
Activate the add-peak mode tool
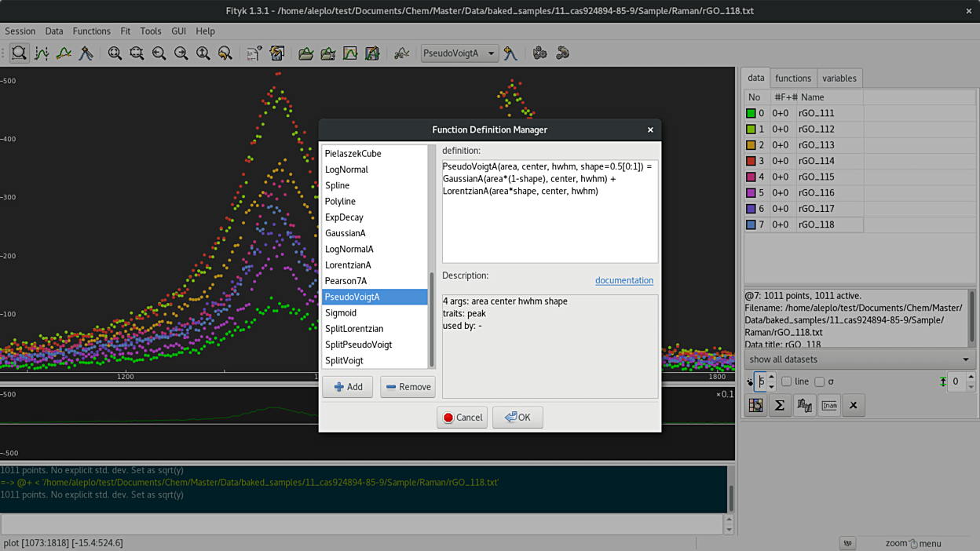coord(86,53)
